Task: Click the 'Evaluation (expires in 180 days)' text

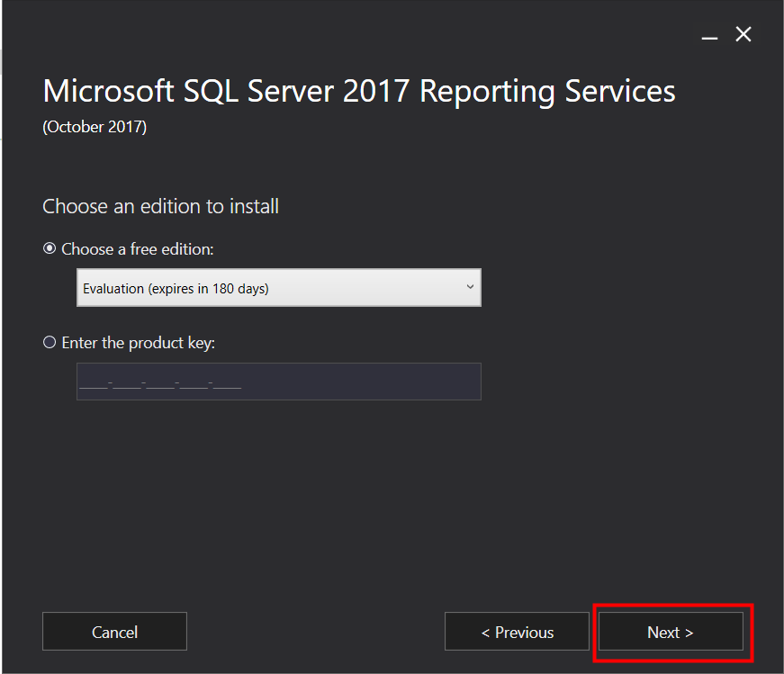Action: pos(176,289)
